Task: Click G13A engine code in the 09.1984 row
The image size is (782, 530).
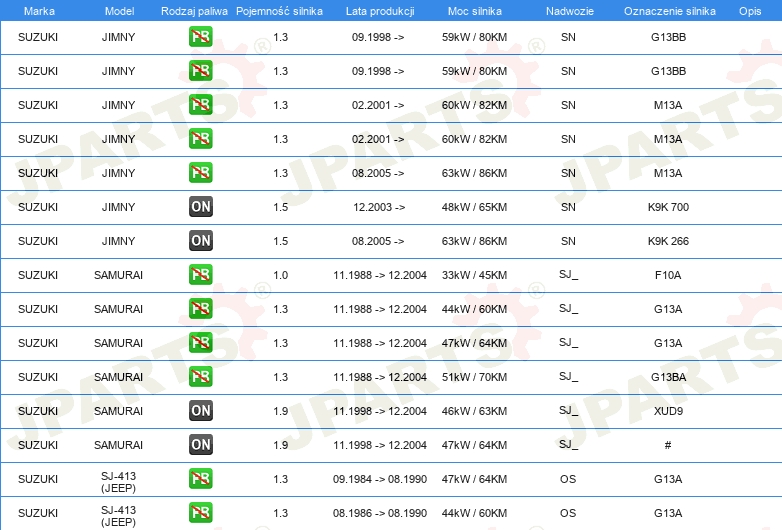Action: tap(668, 479)
